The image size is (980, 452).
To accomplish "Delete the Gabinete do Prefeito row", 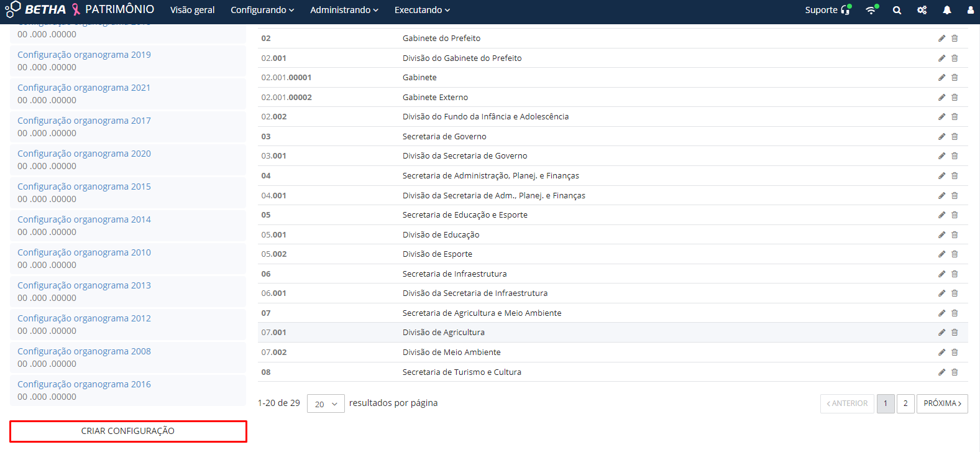I will 955,39.
